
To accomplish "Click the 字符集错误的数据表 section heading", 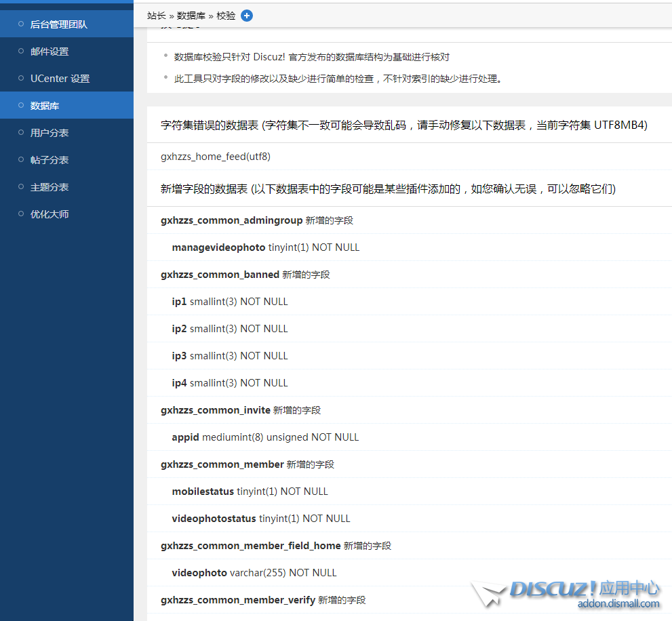I will coord(403,125).
